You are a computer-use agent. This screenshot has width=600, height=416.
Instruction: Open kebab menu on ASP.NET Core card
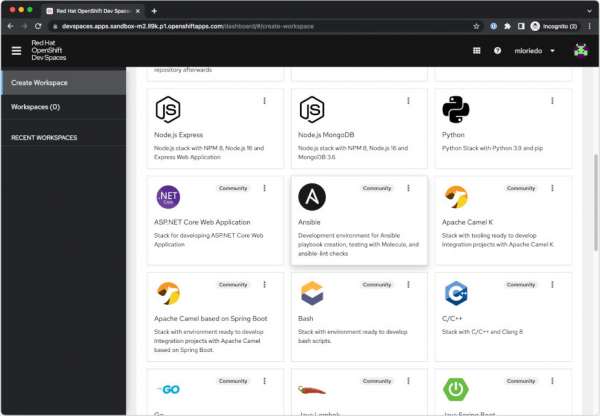264,188
